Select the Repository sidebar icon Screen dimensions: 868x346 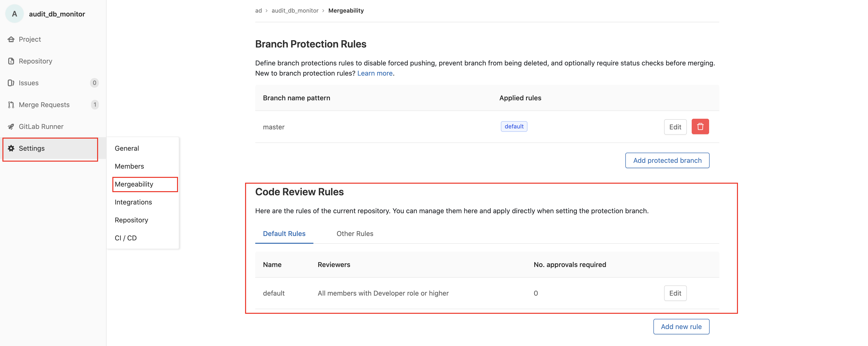[x=11, y=61]
